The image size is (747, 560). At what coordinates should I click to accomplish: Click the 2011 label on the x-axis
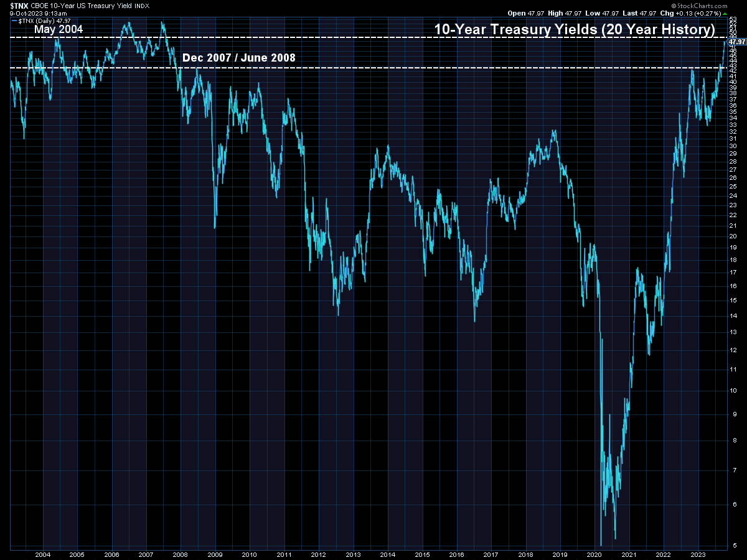tap(284, 554)
